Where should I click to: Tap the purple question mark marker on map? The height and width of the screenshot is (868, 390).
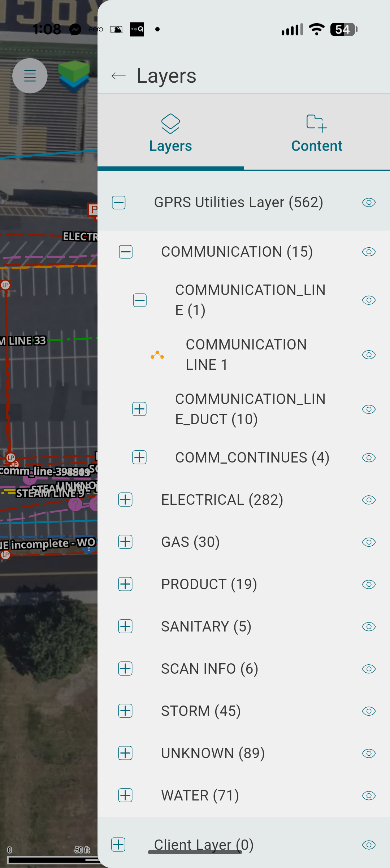75,504
